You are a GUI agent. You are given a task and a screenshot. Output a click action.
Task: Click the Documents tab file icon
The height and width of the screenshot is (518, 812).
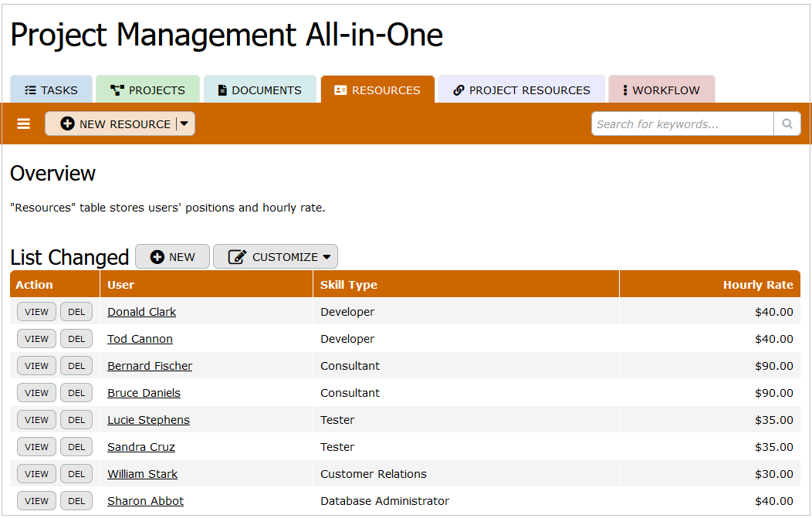point(222,90)
